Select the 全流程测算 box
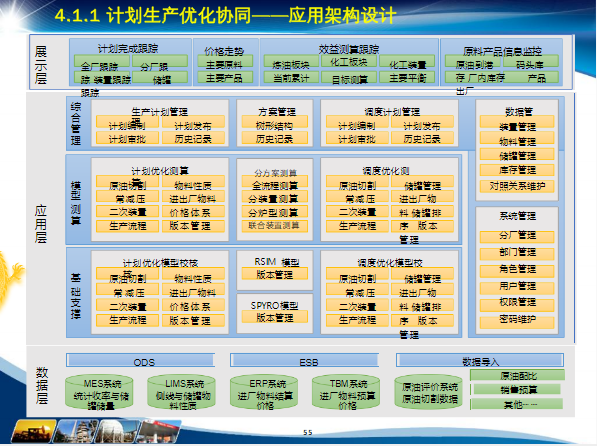 (x=275, y=181)
